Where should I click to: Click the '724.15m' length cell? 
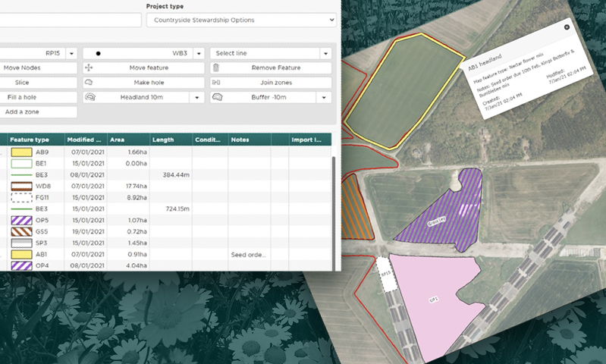pyautogui.click(x=177, y=209)
